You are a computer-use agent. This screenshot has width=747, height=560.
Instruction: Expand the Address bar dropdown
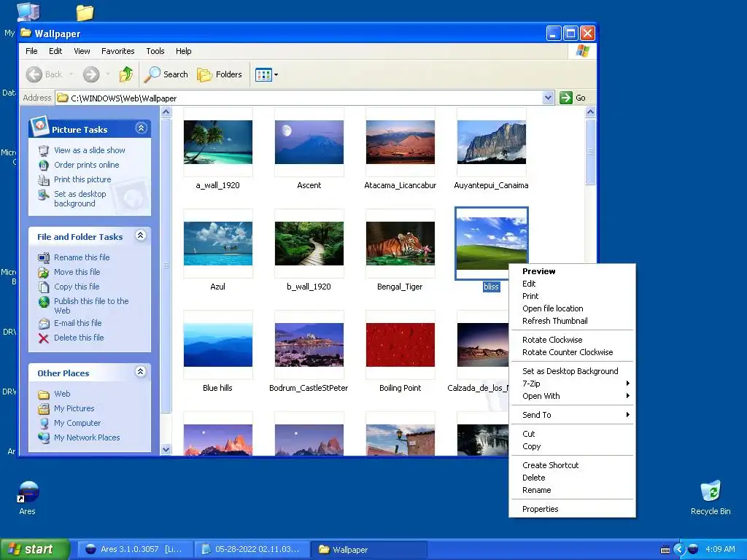[548, 98]
